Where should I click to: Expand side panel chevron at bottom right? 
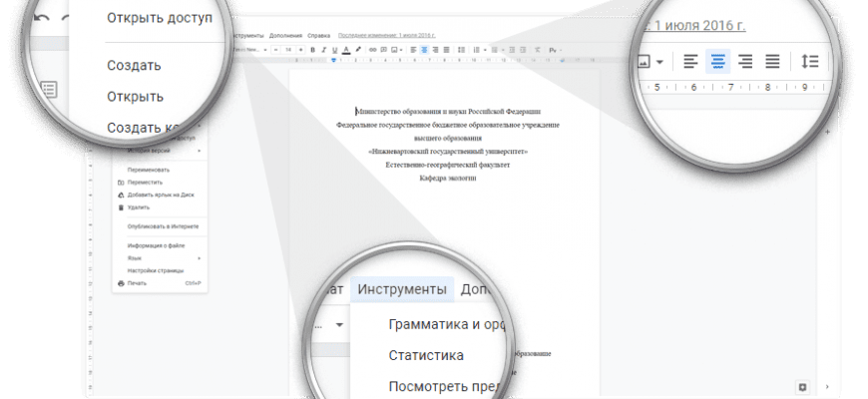(x=827, y=387)
